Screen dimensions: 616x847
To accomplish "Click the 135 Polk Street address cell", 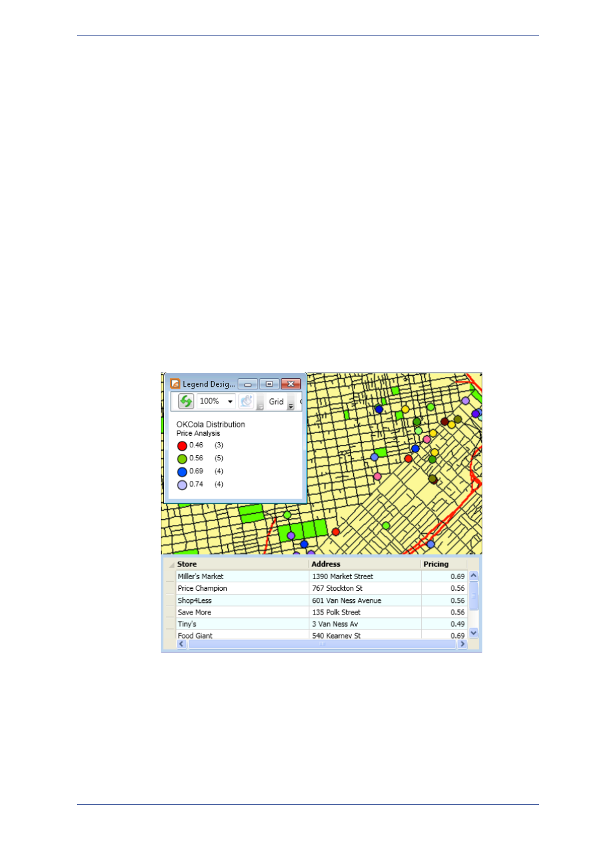I will (x=365, y=612).
